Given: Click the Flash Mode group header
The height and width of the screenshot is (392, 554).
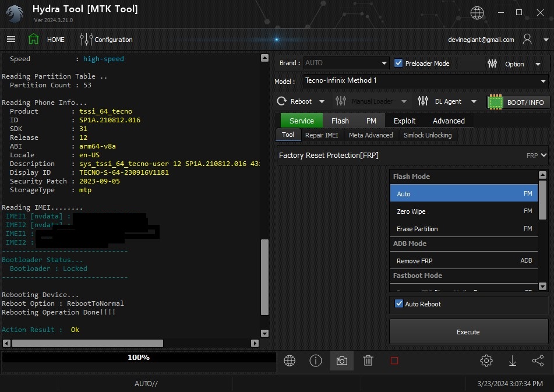Looking at the screenshot, I should (464, 176).
